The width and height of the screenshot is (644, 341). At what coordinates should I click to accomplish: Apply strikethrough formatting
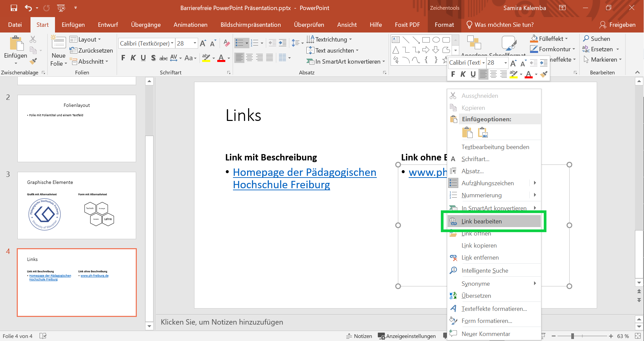[163, 58]
